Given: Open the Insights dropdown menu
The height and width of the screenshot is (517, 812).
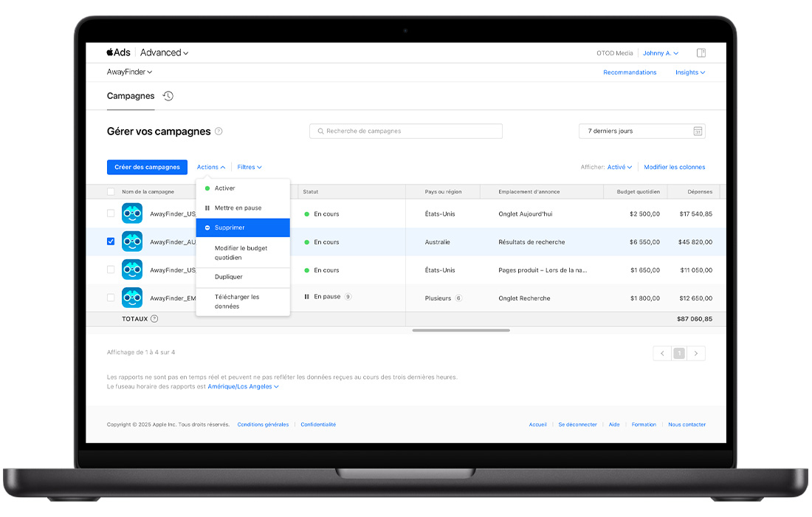Looking at the screenshot, I should pos(689,72).
